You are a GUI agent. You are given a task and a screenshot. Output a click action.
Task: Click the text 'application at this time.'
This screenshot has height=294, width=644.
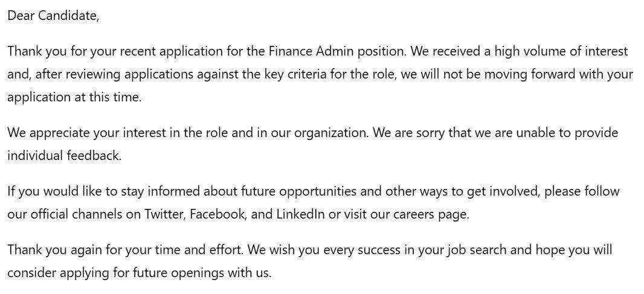pyautogui.click(x=74, y=97)
